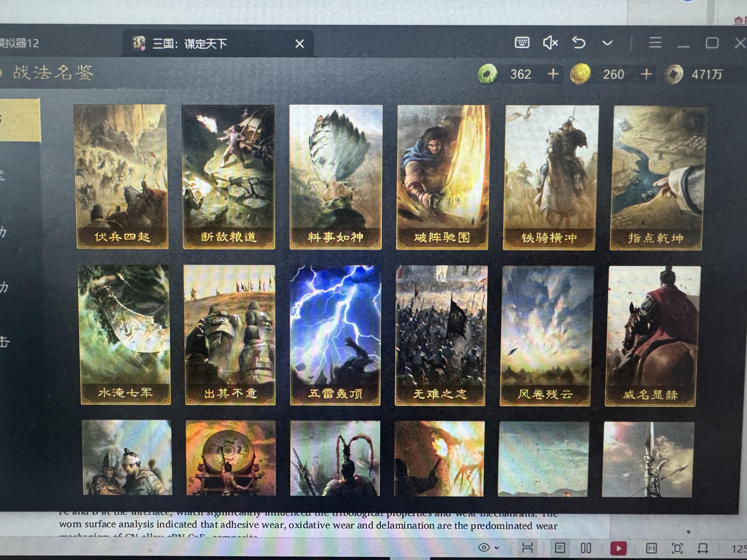Click the copper coin currency icon
Viewport: 747px width, 560px height.
click(x=673, y=74)
